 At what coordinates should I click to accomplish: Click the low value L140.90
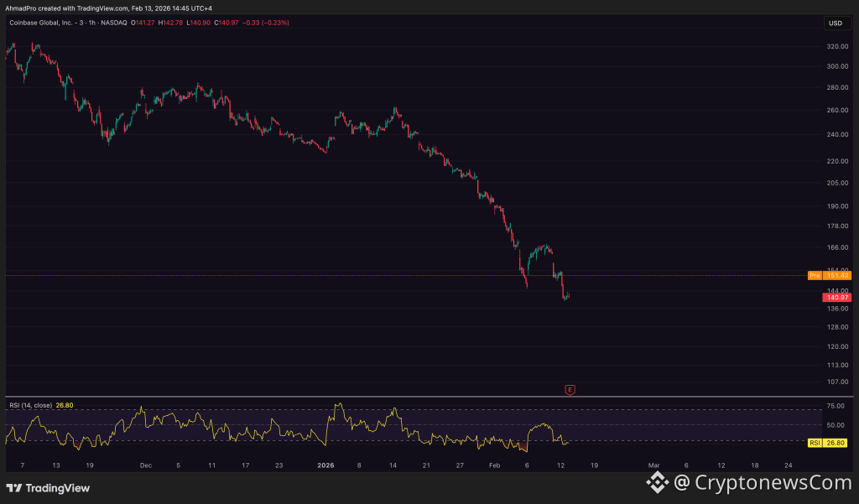pyautogui.click(x=198, y=23)
